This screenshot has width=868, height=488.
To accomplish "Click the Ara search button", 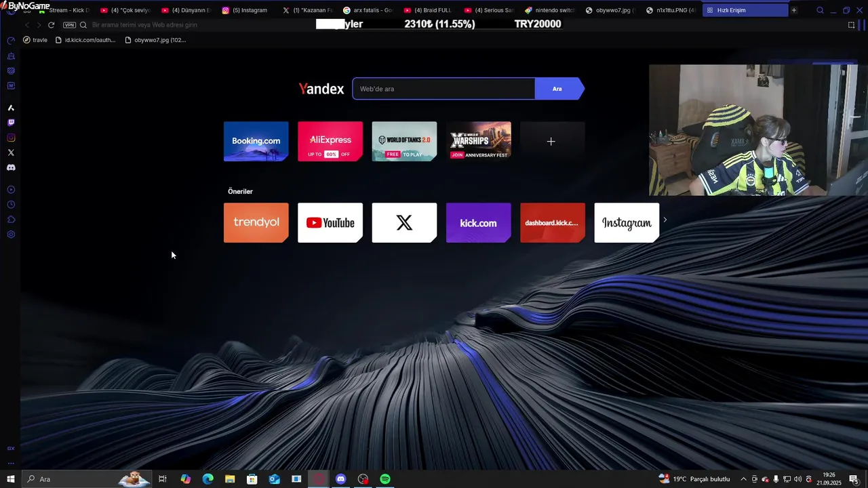I will coord(557,89).
